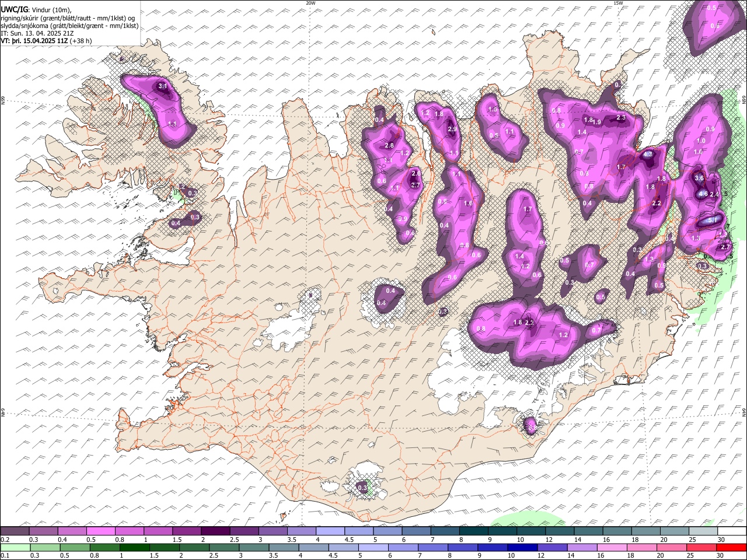Click the 0.3 value on the southern glacier
Image resolution: width=747 pixels, height=560 pixels.
[362, 488]
